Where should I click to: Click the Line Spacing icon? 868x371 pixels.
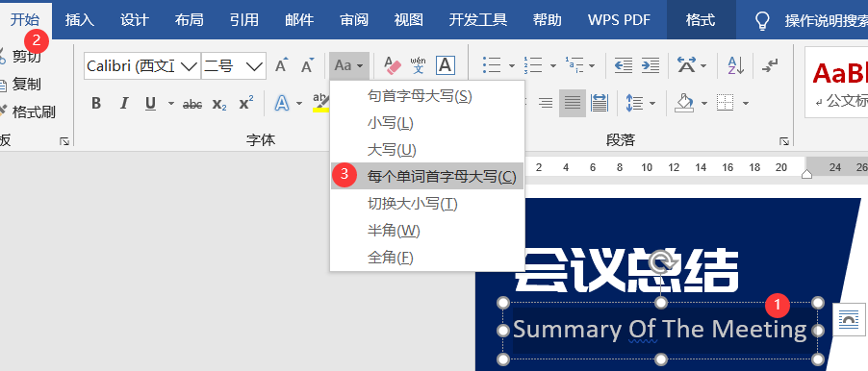tap(634, 103)
